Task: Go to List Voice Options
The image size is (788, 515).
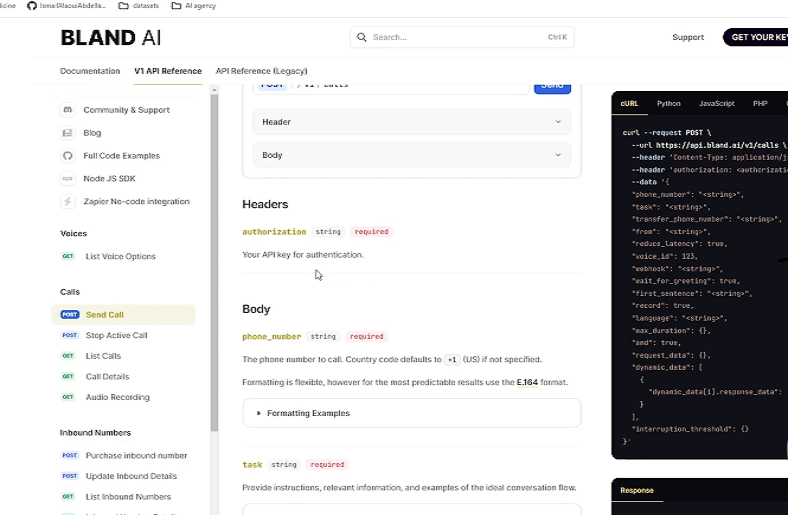Action: click(x=121, y=256)
